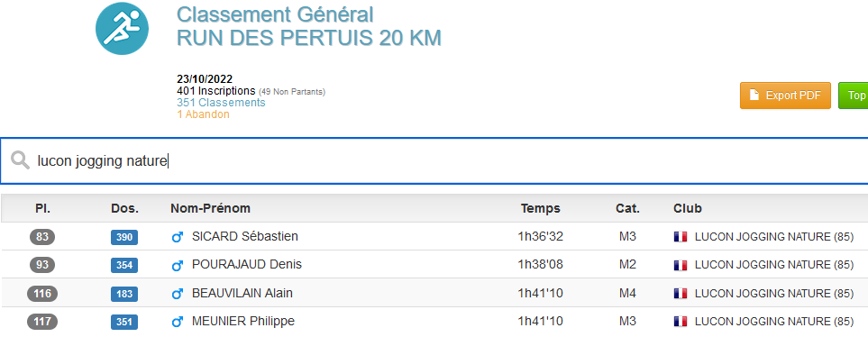868x337 pixels.
Task: Click the French flag in SICARD's row
Action: pos(681,237)
